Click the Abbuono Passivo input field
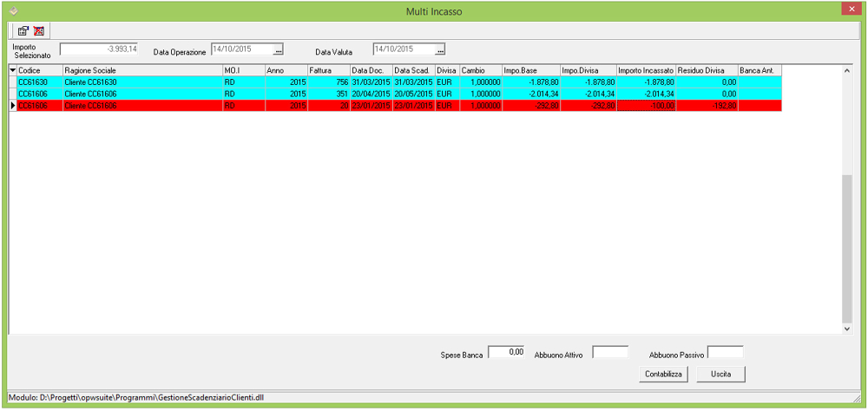The image size is (868, 411). point(726,352)
